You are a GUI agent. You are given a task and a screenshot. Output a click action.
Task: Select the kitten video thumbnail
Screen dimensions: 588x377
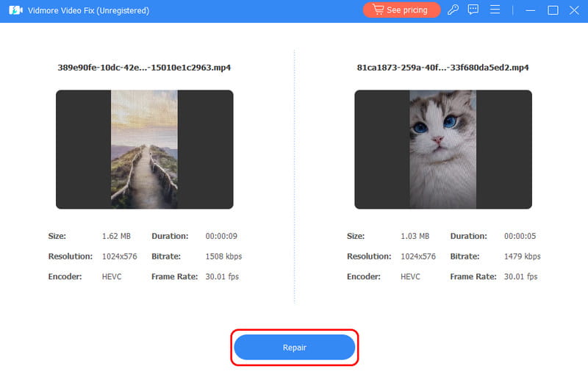442,149
